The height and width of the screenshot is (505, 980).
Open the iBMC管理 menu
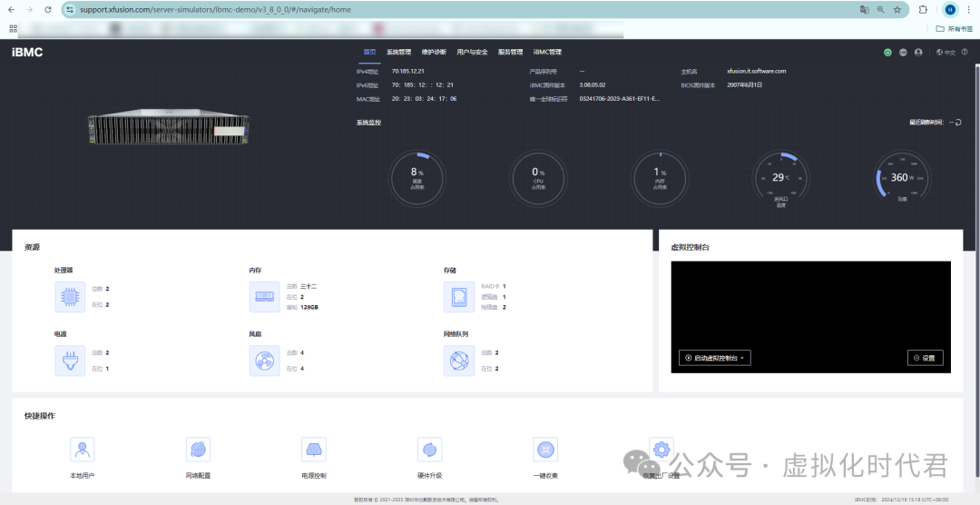pos(547,52)
